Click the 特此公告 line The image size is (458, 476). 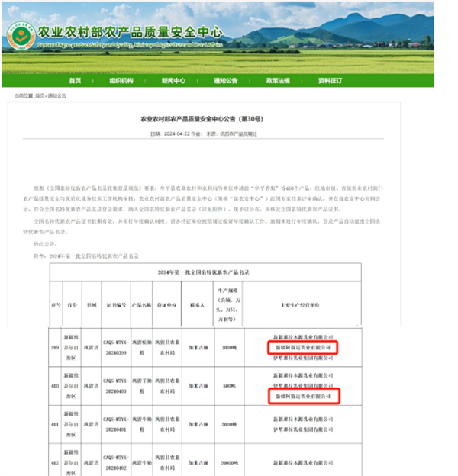tap(45, 244)
